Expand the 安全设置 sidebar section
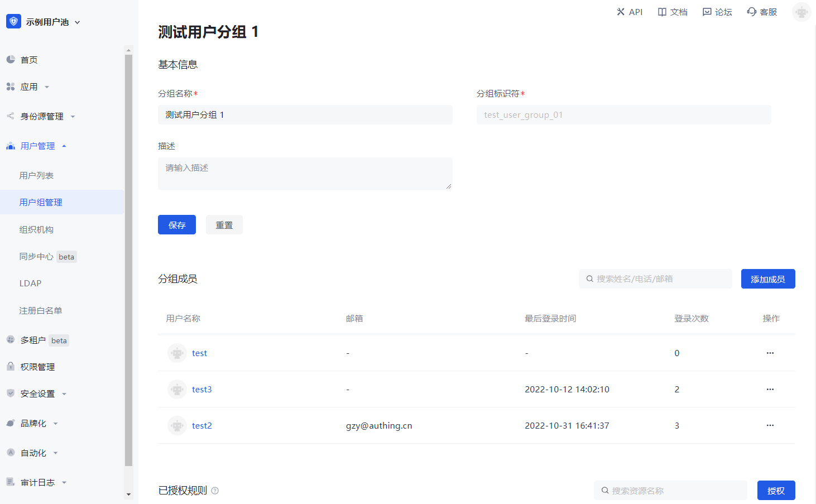Viewport: 816px width, 504px height. [x=64, y=394]
